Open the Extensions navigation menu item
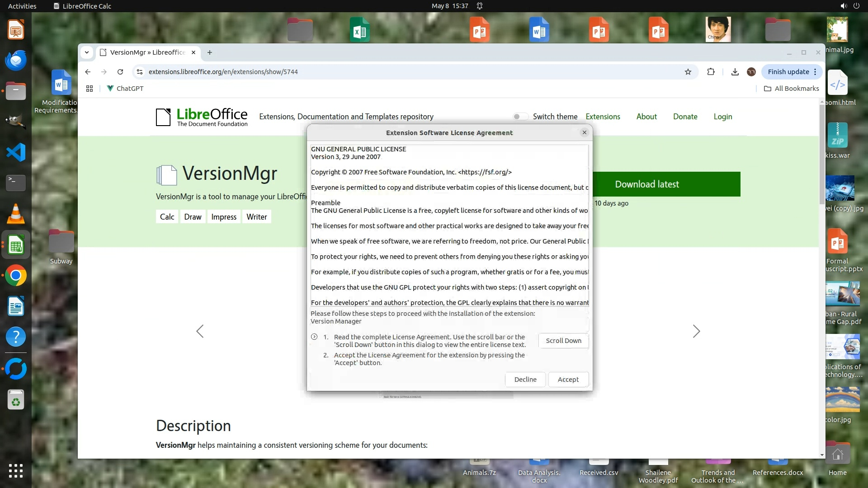Viewport: 868px width, 488px height. (603, 117)
